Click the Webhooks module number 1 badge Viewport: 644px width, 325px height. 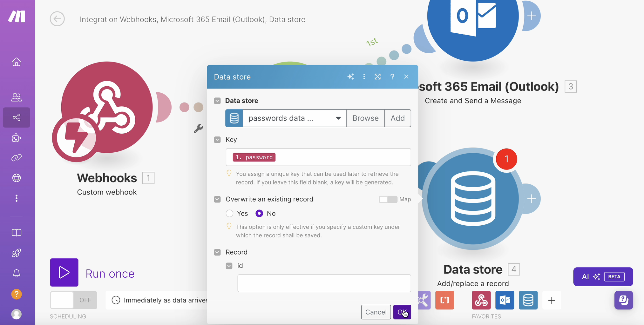[x=148, y=178]
